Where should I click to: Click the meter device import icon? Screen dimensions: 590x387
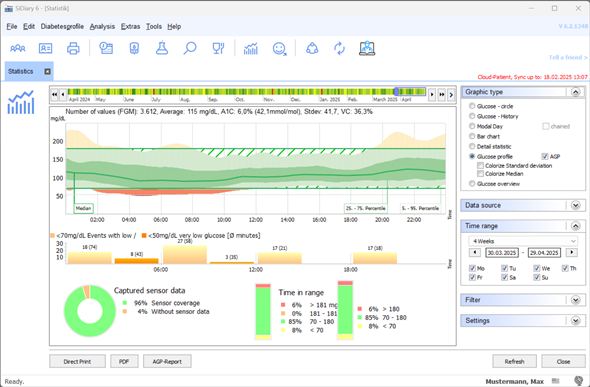134,49
